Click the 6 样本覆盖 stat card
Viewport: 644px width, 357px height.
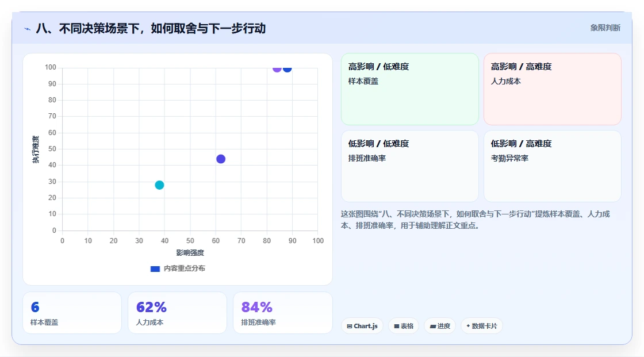pos(72,313)
